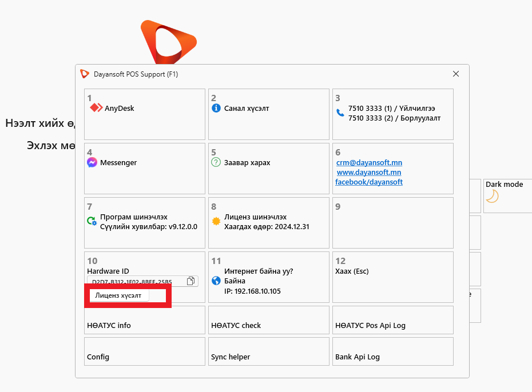Click the Хаах (Esc) tile
The width and height of the screenshot is (532, 392).
click(393, 277)
